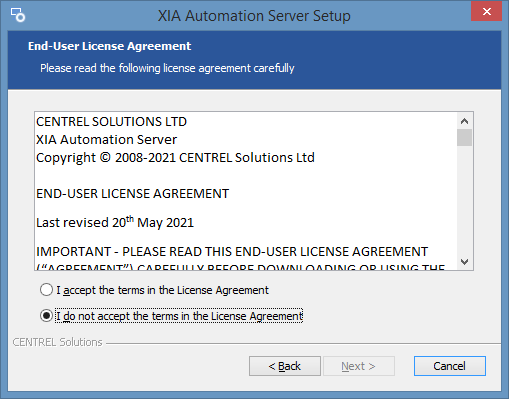The image size is (509, 399).
Task: Click the CENTREL Solutions branding label
Action: 57,342
